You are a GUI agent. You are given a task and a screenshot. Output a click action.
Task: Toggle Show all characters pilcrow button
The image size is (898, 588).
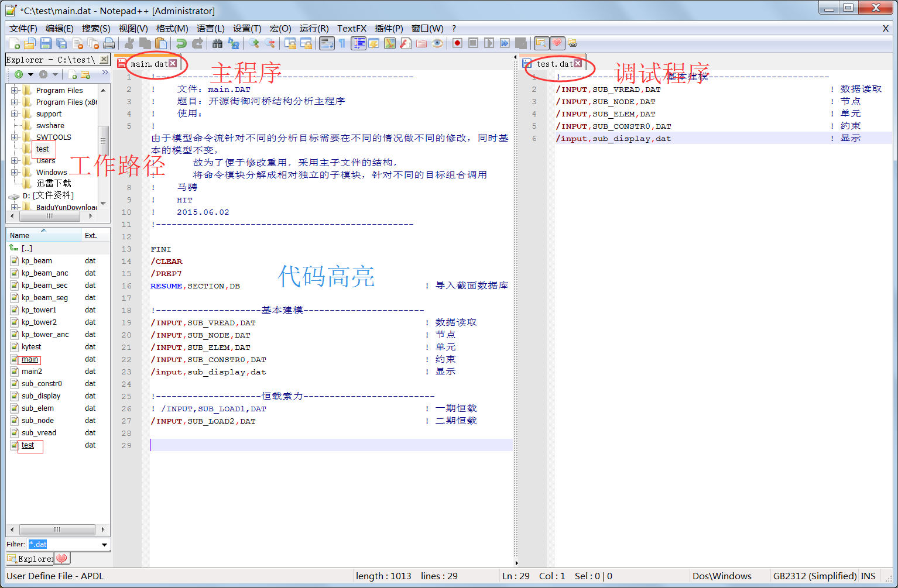342,43
